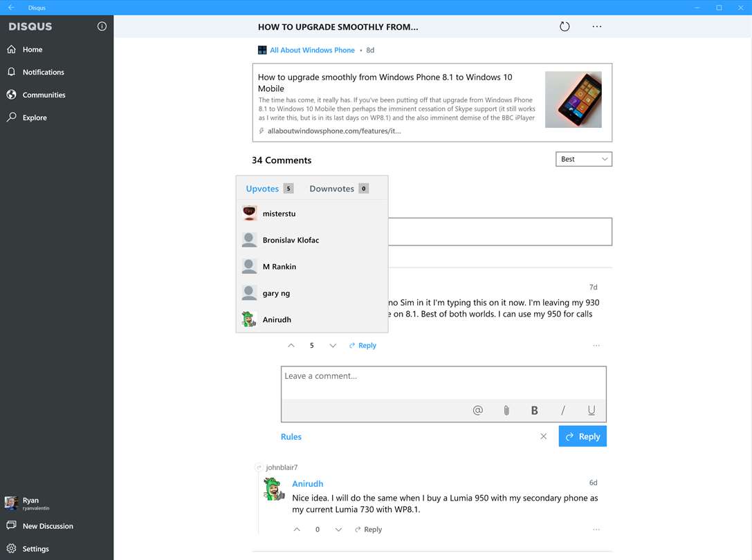Go to Home in sidebar

click(57, 49)
